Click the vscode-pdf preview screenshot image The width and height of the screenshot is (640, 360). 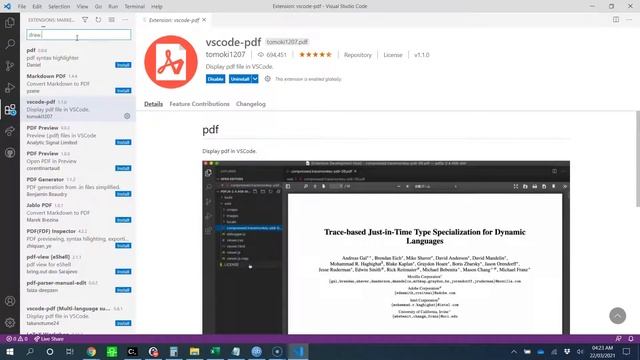click(x=386, y=247)
